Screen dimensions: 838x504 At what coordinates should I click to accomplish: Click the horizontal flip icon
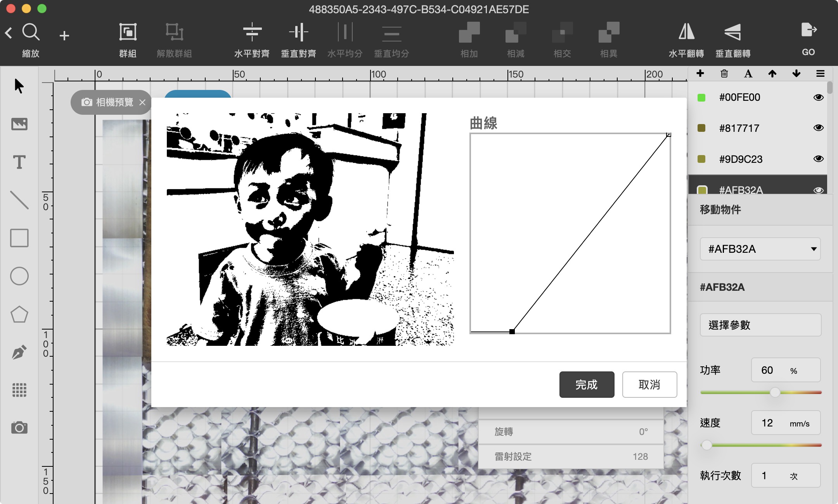point(686,32)
